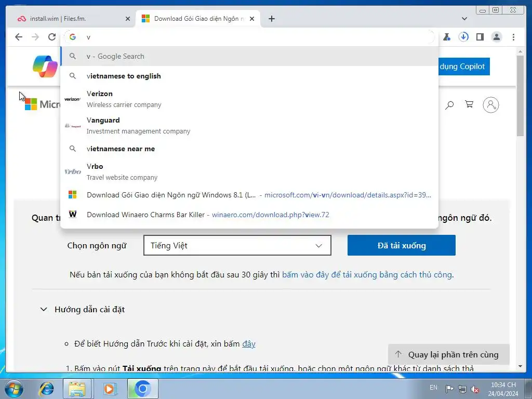This screenshot has width=532, height=399.
Task: Open the Tiếng Việt language dropdown
Action: pos(237,245)
